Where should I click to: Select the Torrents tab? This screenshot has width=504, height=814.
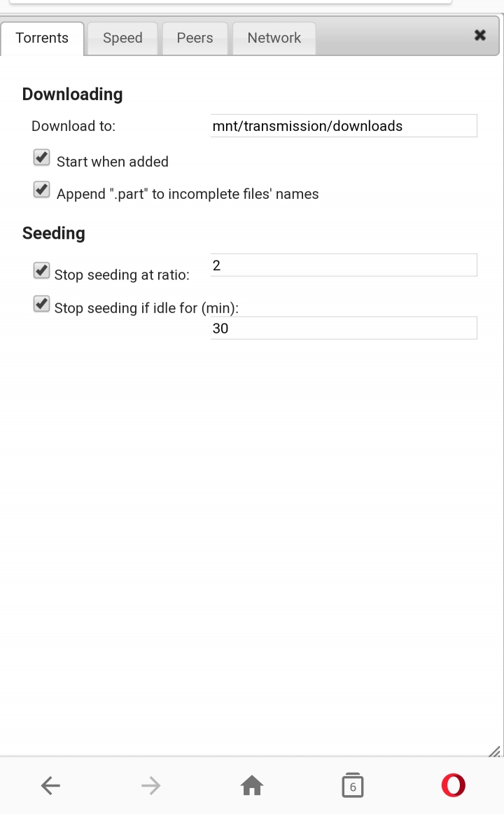coord(42,39)
